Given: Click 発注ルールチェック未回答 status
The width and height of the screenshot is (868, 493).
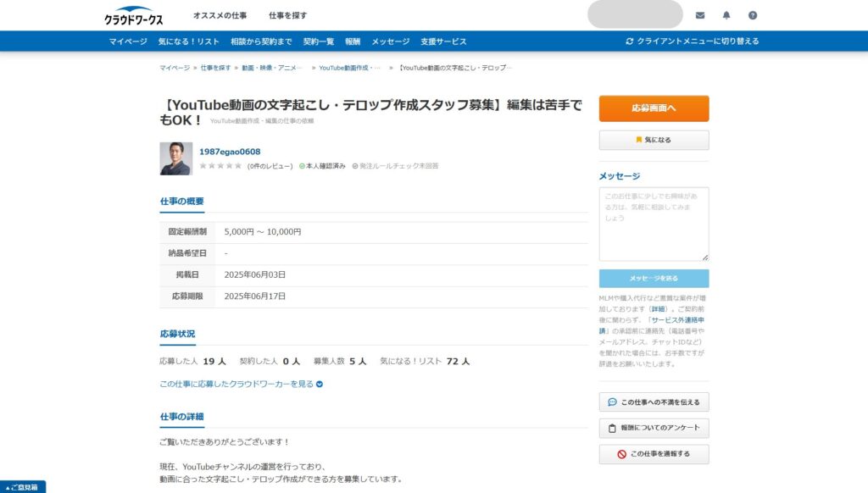Looking at the screenshot, I should (x=395, y=166).
